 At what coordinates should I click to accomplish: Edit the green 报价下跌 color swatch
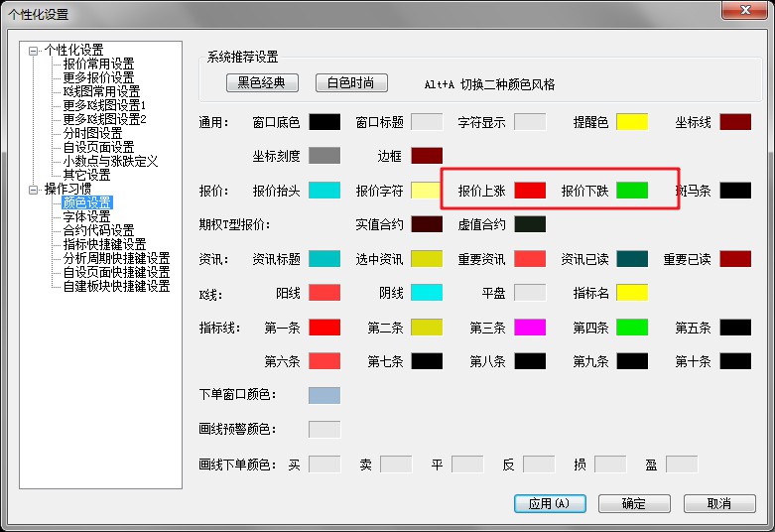(x=632, y=191)
